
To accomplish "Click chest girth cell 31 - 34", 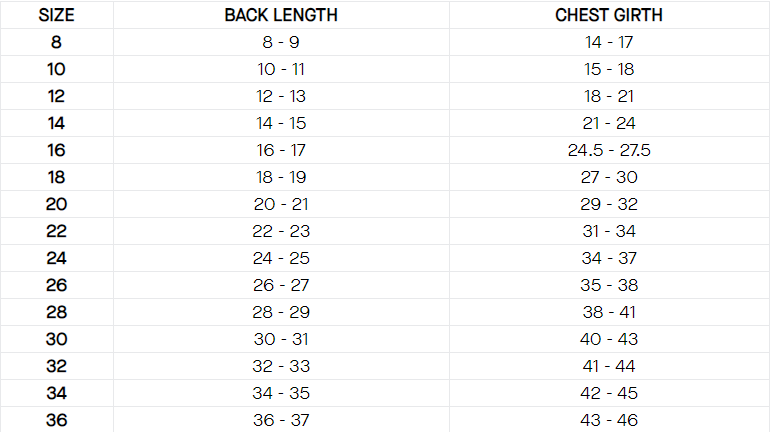I will [x=609, y=231].
